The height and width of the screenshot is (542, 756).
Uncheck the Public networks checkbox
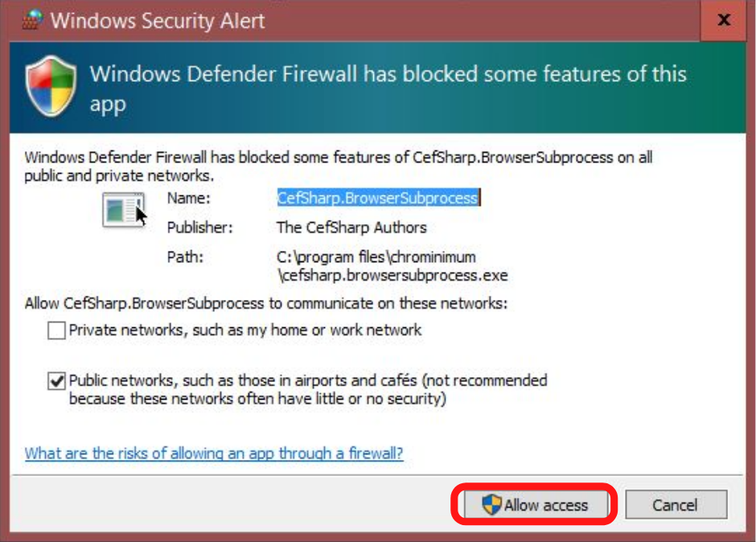pyautogui.click(x=56, y=381)
